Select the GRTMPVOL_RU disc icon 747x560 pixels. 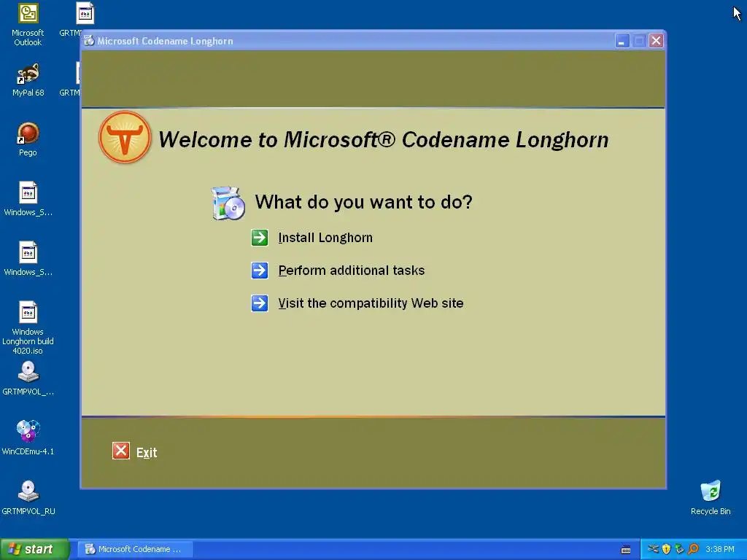tap(28, 497)
